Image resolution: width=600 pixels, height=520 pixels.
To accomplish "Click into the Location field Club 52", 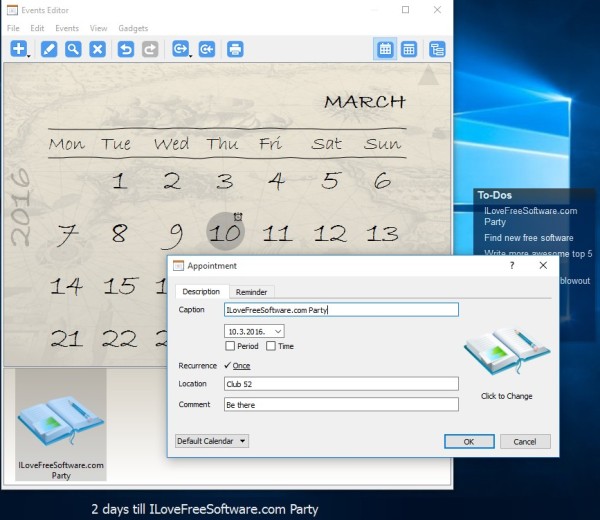I will tap(341, 384).
